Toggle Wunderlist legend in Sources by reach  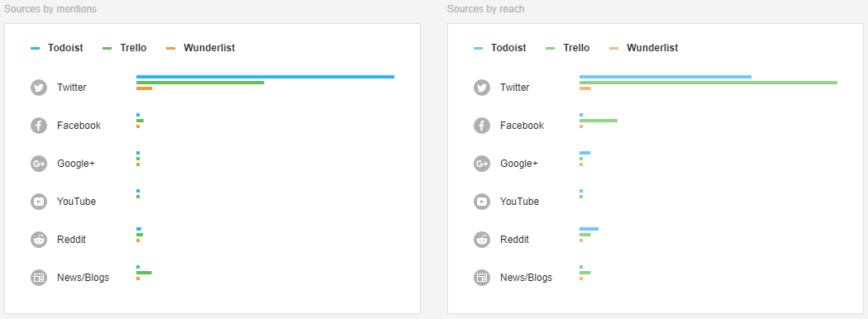point(643,48)
